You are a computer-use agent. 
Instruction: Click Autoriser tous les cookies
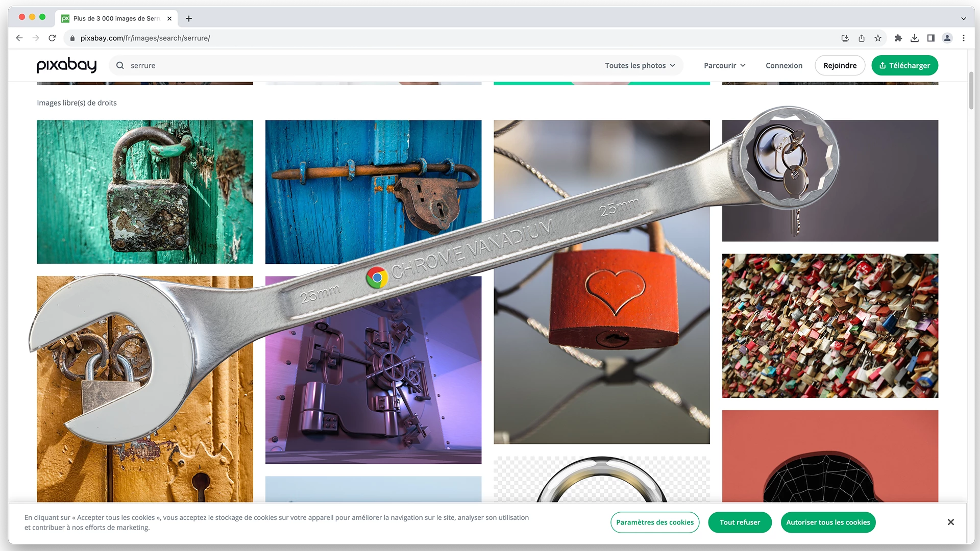tap(828, 522)
